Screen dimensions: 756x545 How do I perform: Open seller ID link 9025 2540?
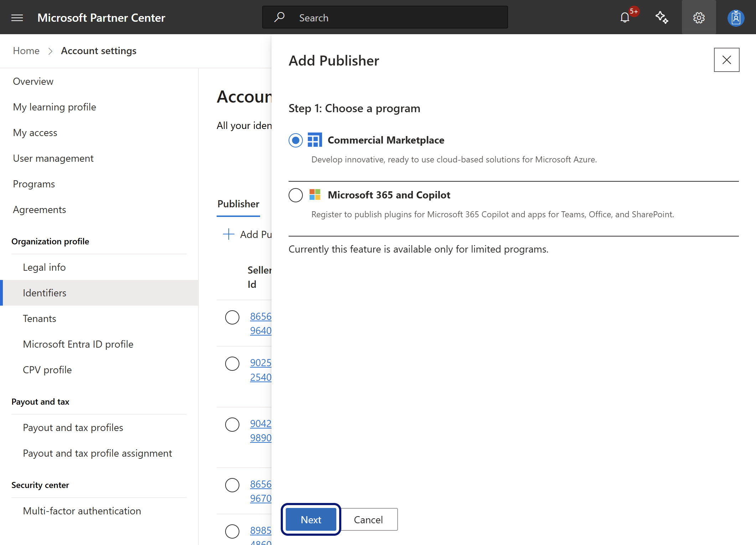[261, 370]
